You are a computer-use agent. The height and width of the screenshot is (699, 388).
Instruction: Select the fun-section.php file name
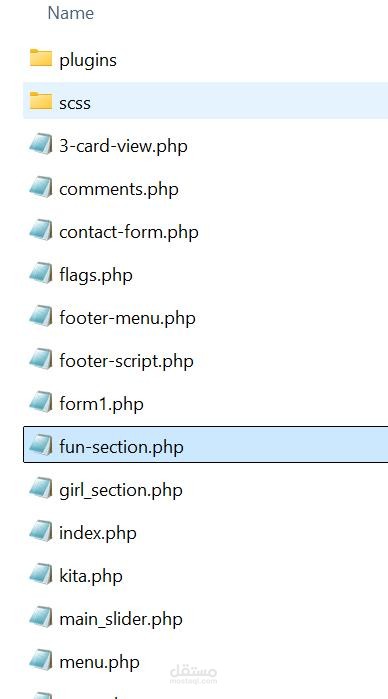click(121, 446)
